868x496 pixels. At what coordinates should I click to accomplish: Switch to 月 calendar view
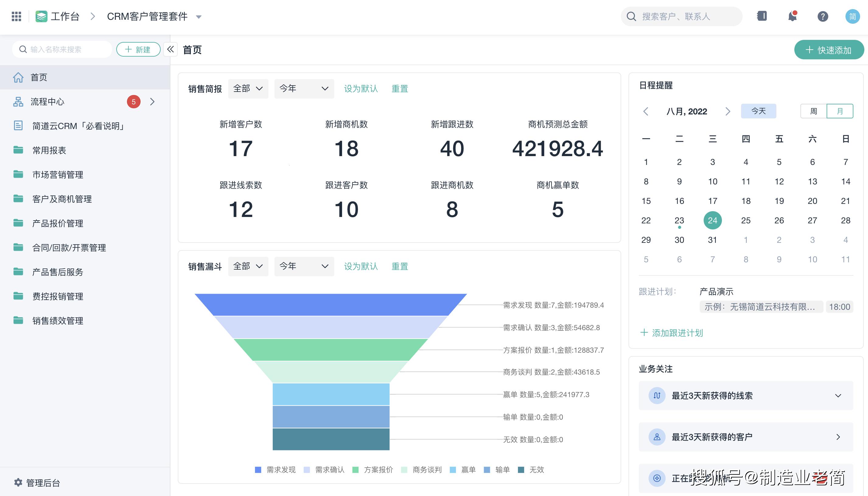840,111
